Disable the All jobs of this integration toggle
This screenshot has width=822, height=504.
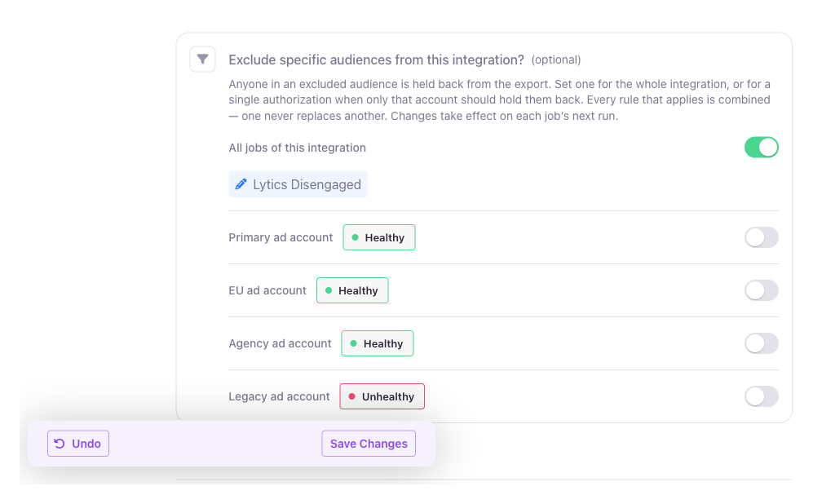tap(761, 148)
